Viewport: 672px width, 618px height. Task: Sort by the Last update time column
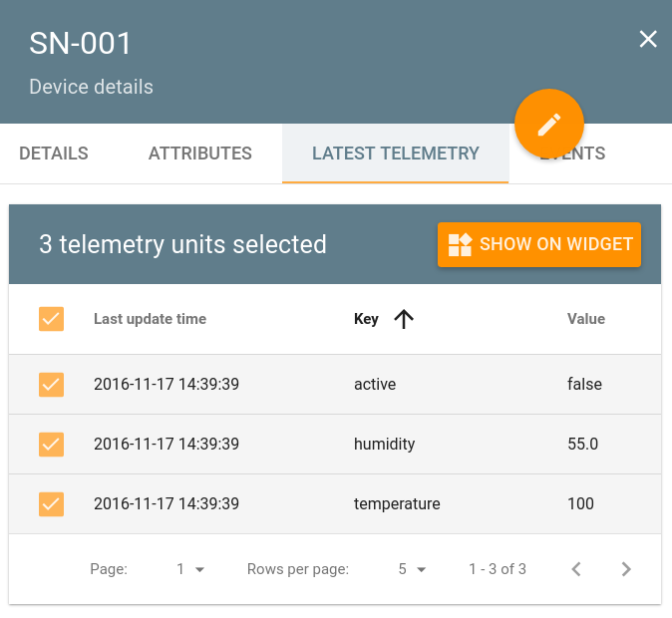click(x=150, y=319)
